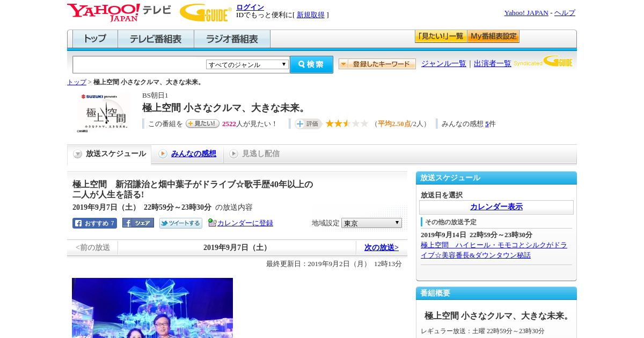Viewport: 644px width, 338px height.
Task: Open the ヘルプ link
Action: [x=565, y=13]
